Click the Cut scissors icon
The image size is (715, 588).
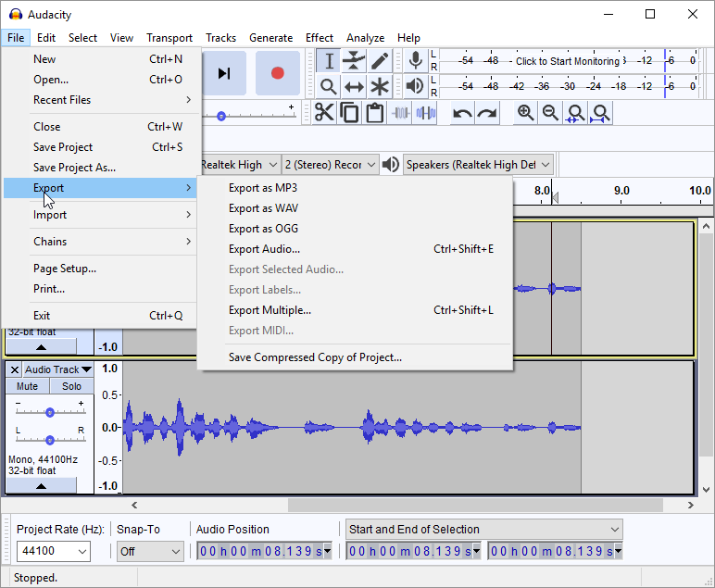tap(324, 113)
